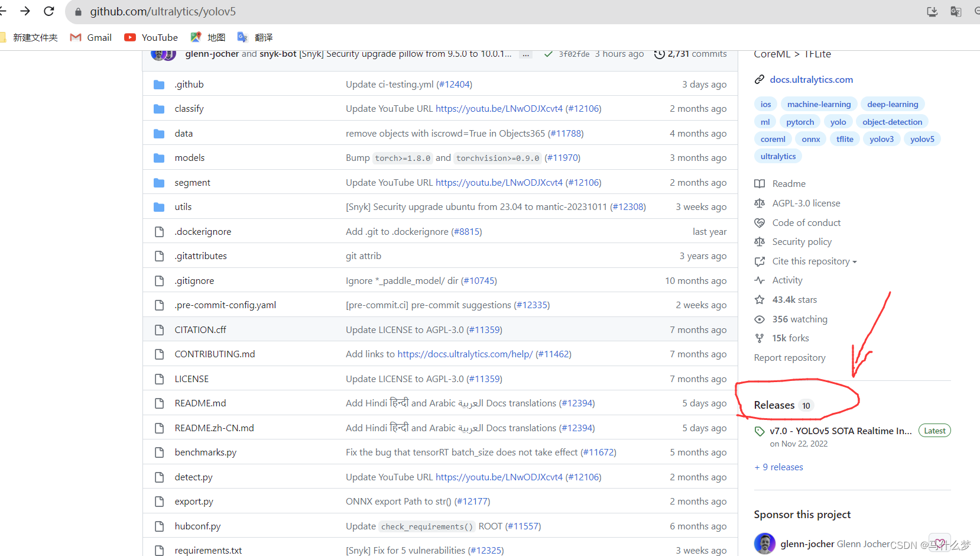Select the coreml topic tag
Screen dimensions: 980x556
[773, 139]
